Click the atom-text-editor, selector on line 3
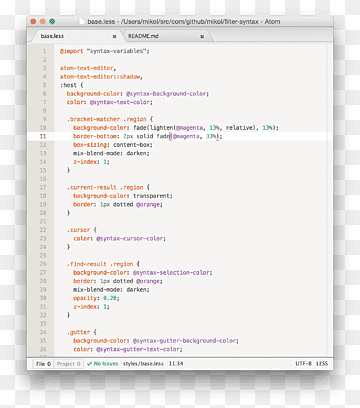Viewport: 360px width, 408px height. tap(88, 68)
